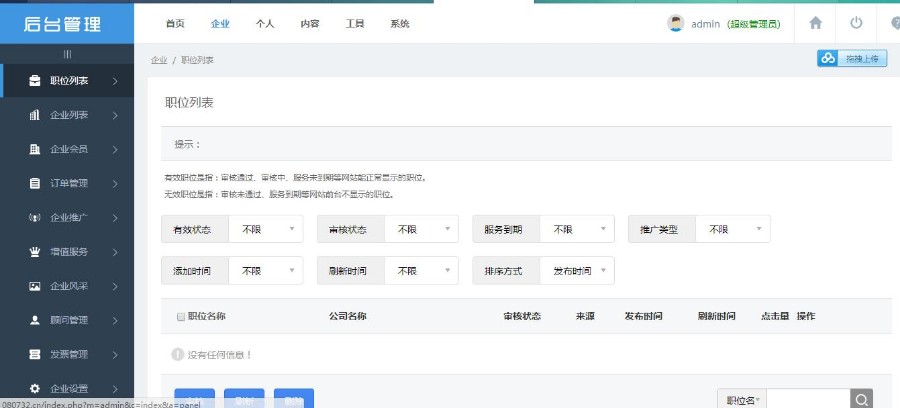Click the 来源 column header
Viewport: 900px width, 408px height.
(x=585, y=316)
